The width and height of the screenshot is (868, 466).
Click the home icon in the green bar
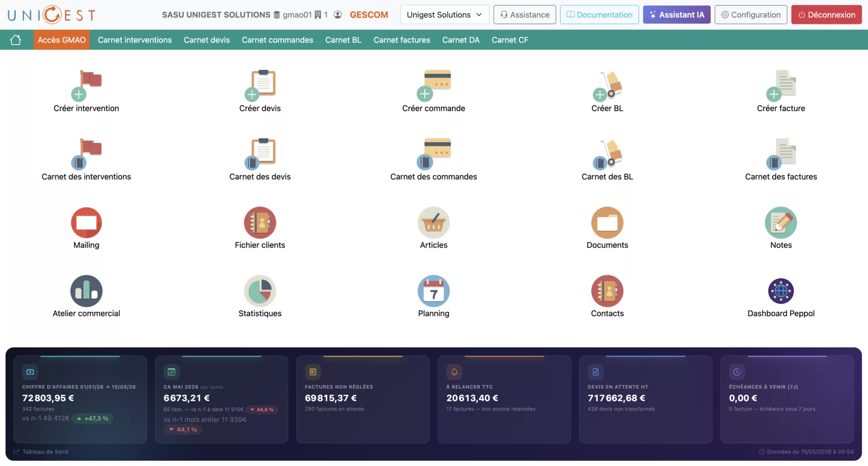point(16,40)
